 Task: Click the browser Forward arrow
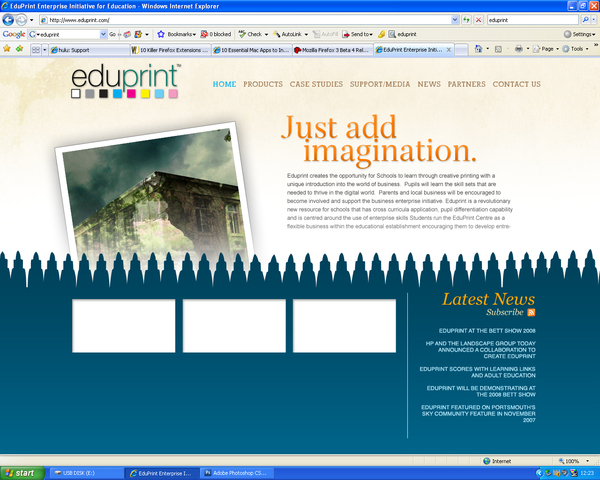pos(21,20)
